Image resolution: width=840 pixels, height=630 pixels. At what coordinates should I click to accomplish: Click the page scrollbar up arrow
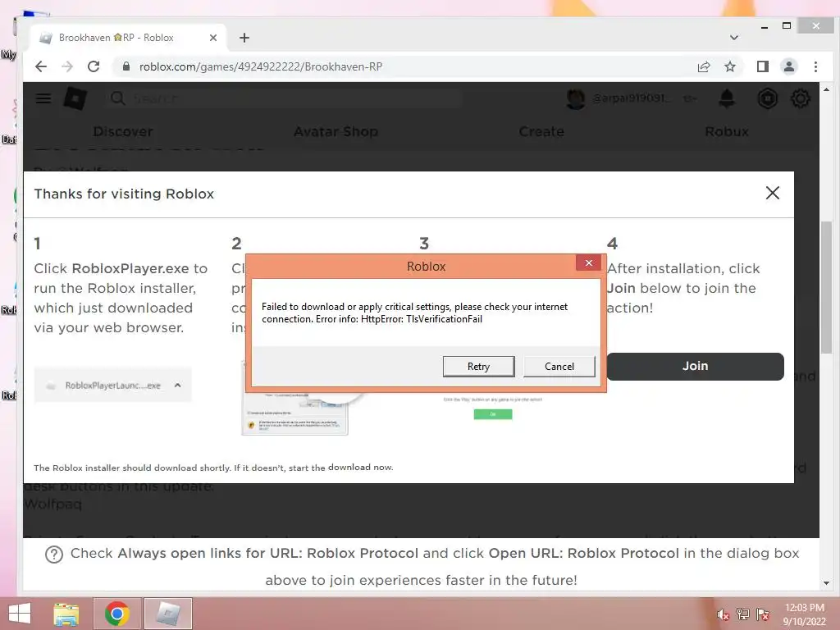[x=826, y=89]
